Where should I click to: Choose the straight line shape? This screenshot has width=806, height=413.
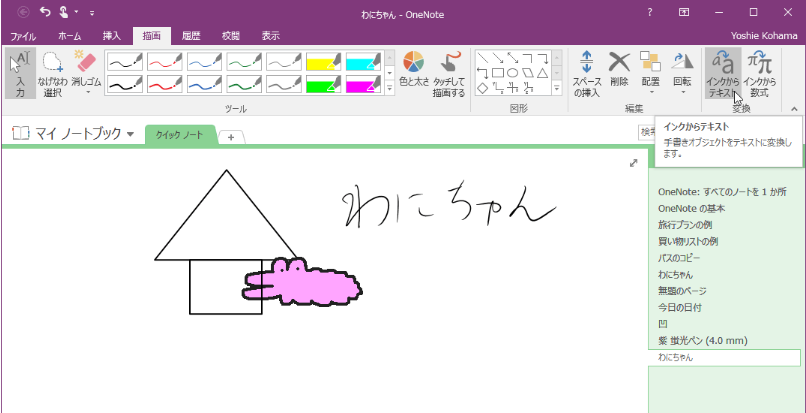482,58
